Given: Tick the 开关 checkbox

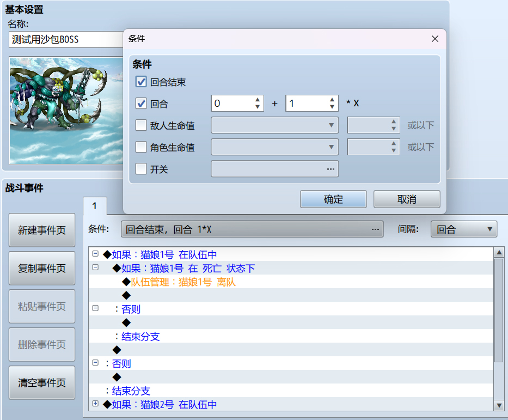Looking at the screenshot, I should (141, 169).
